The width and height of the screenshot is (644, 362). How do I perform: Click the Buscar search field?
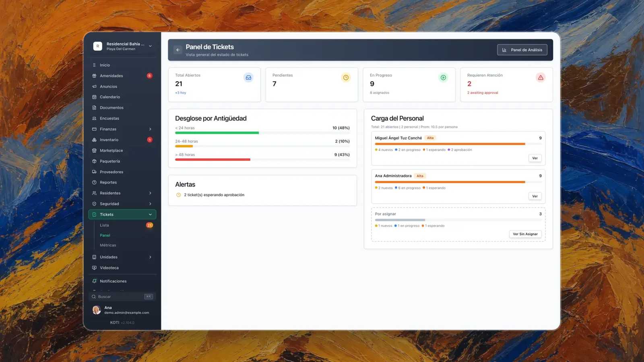coord(122,296)
